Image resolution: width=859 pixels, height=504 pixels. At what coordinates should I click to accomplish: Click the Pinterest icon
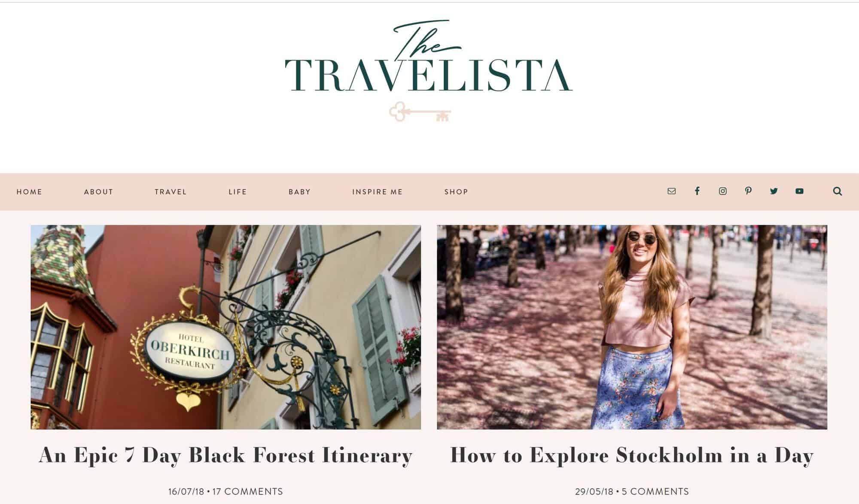(748, 191)
